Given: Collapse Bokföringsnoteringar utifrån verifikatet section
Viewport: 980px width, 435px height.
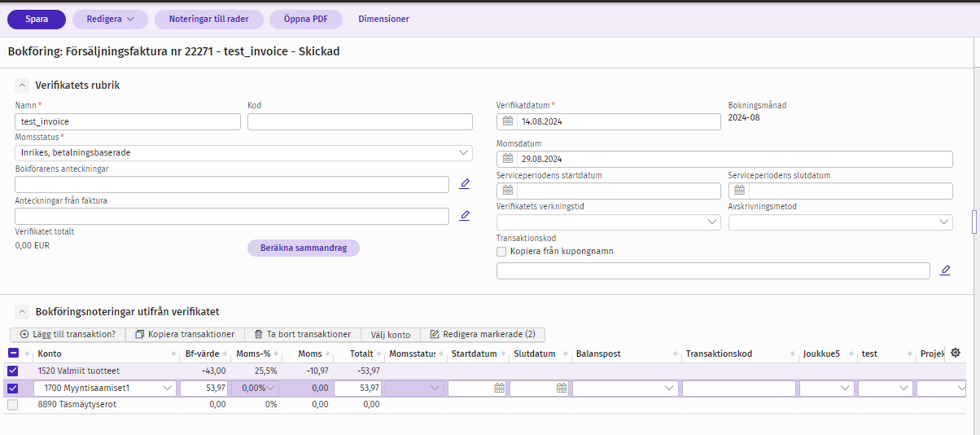Looking at the screenshot, I should coord(22,311).
